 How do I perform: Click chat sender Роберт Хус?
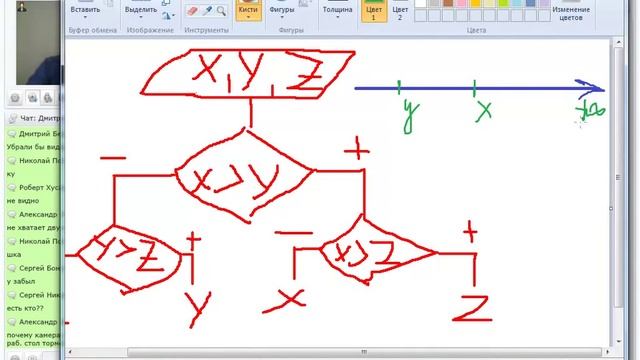(40, 188)
